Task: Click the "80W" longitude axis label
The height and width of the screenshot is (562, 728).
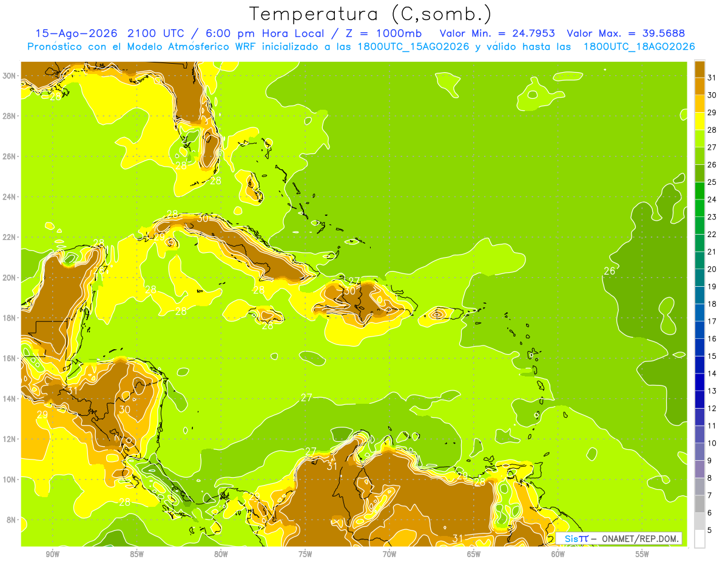Action: click(221, 554)
